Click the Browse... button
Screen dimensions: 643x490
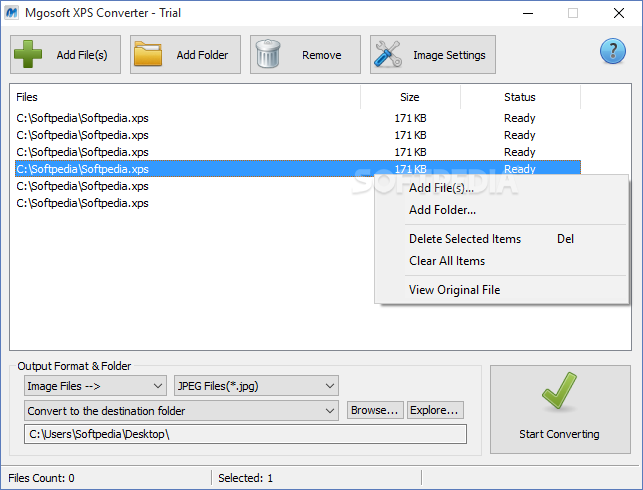click(375, 410)
